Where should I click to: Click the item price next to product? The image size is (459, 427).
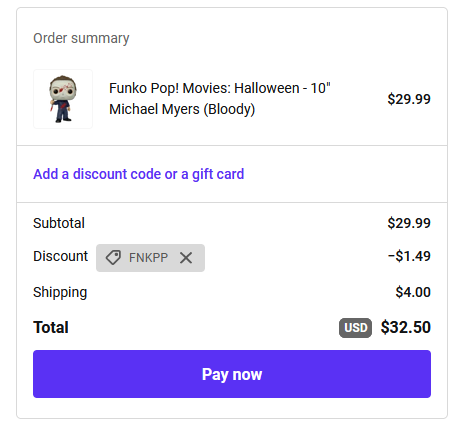pos(409,99)
